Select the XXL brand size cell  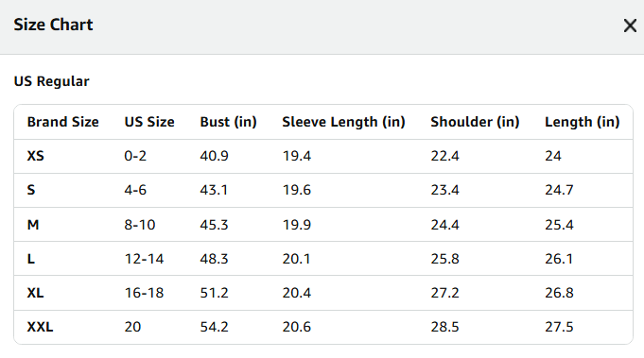[40, 327]
